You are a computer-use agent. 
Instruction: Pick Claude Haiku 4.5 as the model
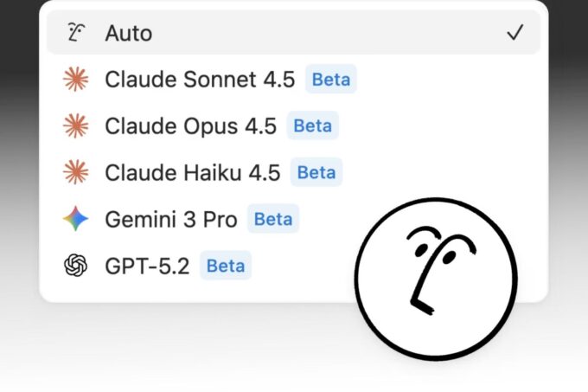click(192, 172)
